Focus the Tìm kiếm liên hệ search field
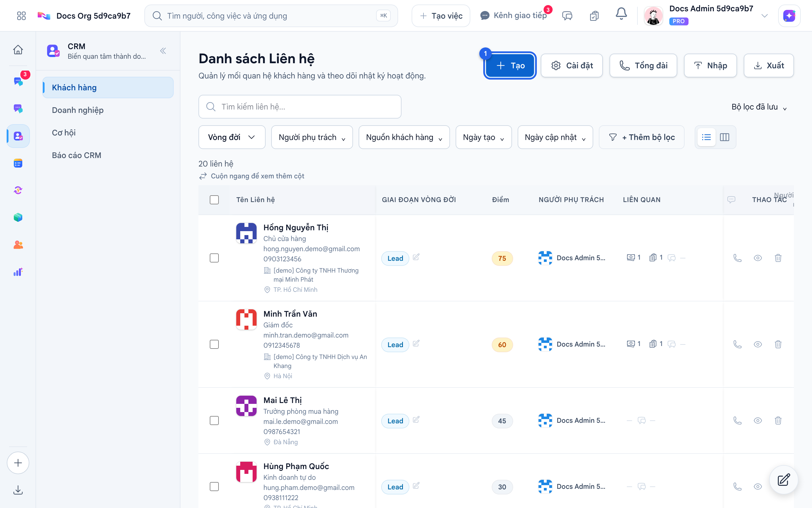The image size is (812, 508). pyautogui.click(x=300, y=106)
